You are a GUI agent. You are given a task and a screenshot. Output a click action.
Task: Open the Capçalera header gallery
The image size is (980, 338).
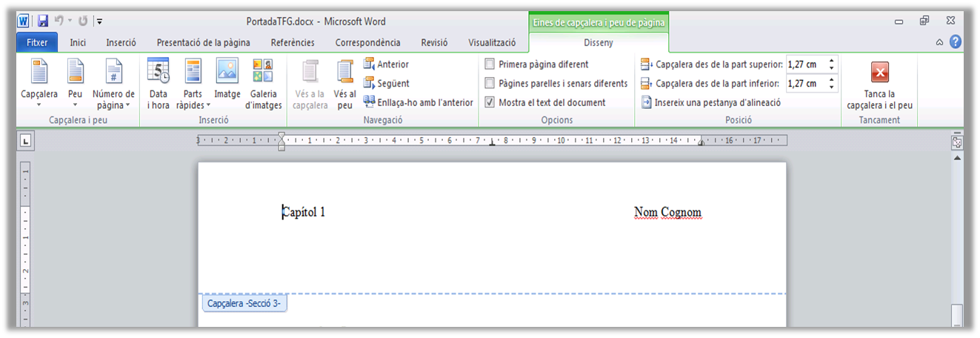tap(39, 84)
